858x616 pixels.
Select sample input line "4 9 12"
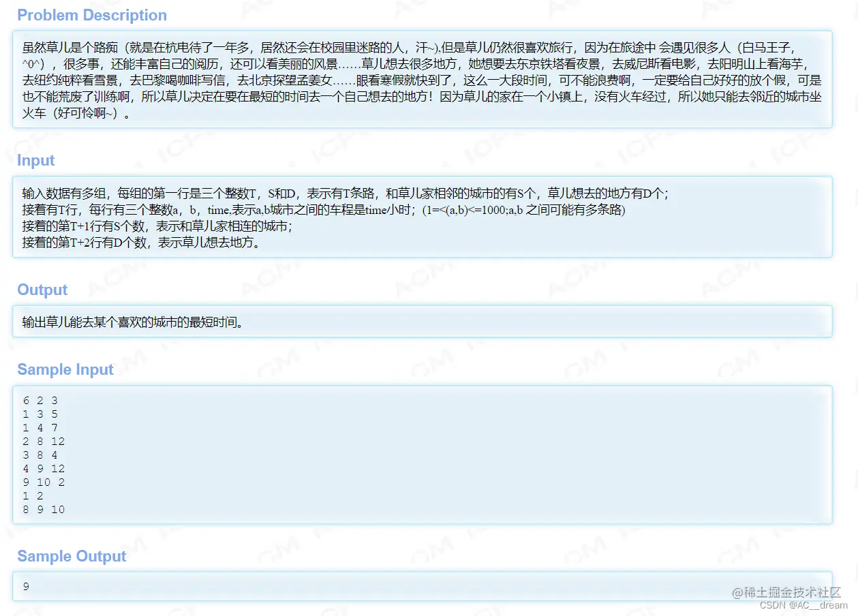(x=44, y=469)
